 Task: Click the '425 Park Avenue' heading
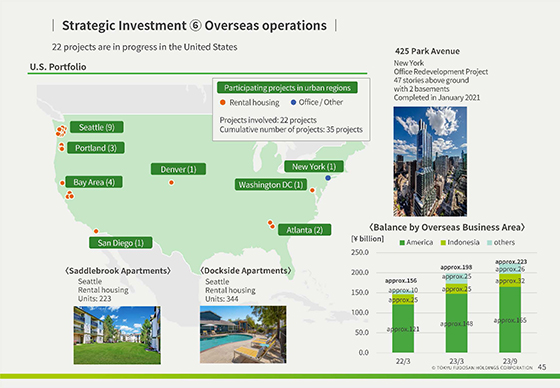(427, 51)
